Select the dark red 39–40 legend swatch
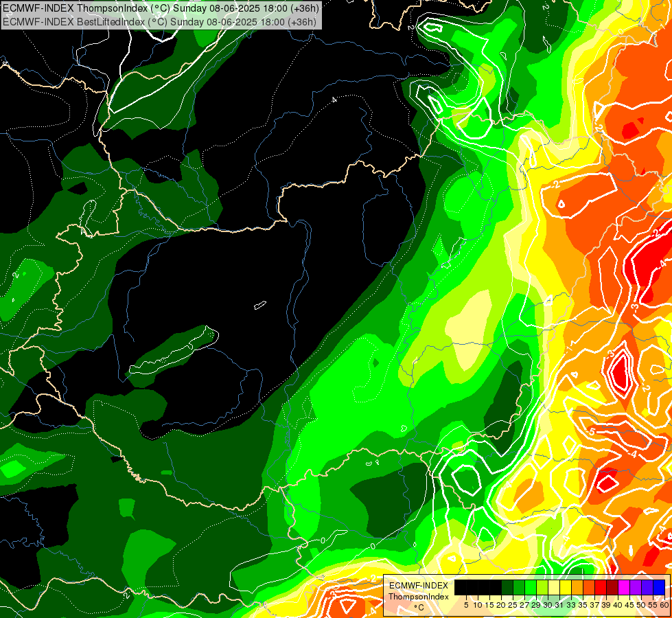The image size is (672, 618). pyautogui.click(x=612, y=588)
